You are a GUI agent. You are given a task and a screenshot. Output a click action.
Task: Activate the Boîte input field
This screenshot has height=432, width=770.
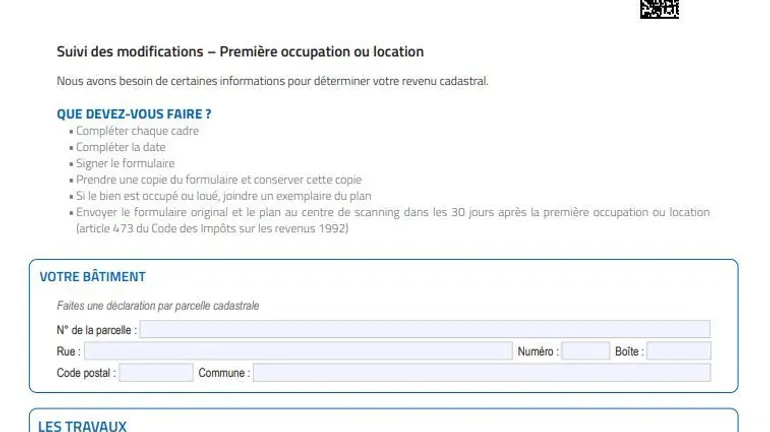click(x=678, y=351)
